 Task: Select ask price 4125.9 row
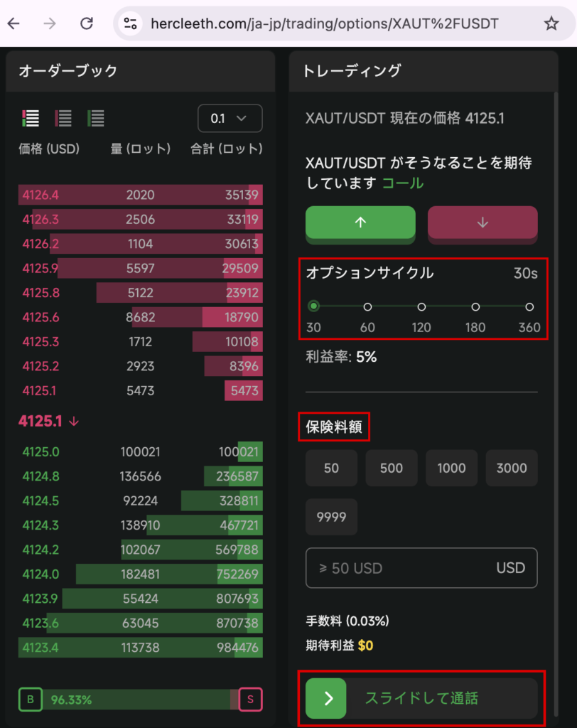[141, 268]
